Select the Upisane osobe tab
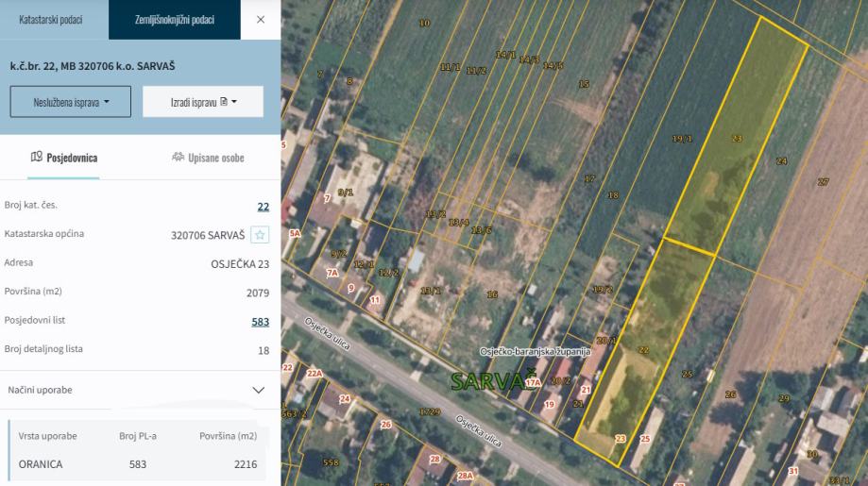The width and height of the screenshot is (868, 486). click(208, 159)
